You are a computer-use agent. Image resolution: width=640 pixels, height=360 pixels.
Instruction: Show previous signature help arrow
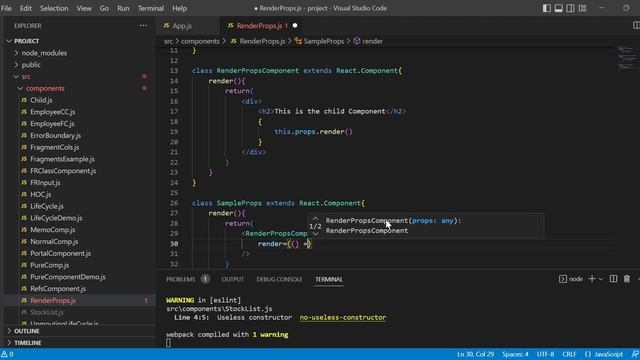pos(315,218)
